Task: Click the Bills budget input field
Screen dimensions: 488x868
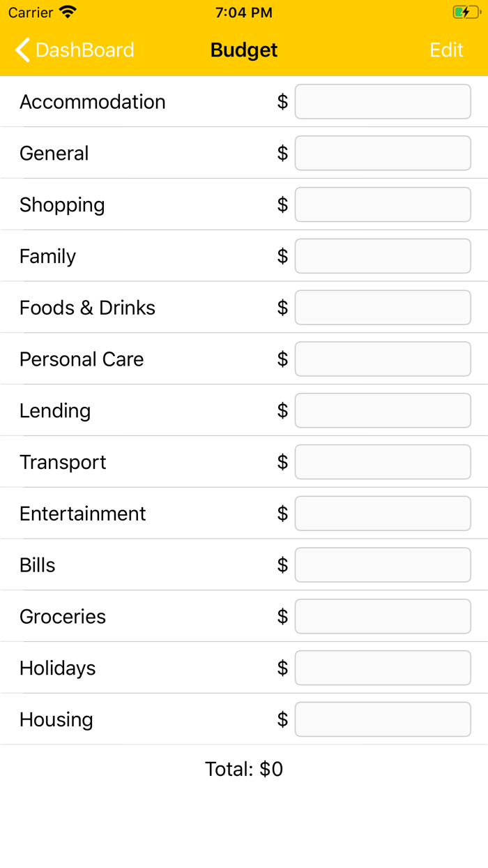Action: 383,565
